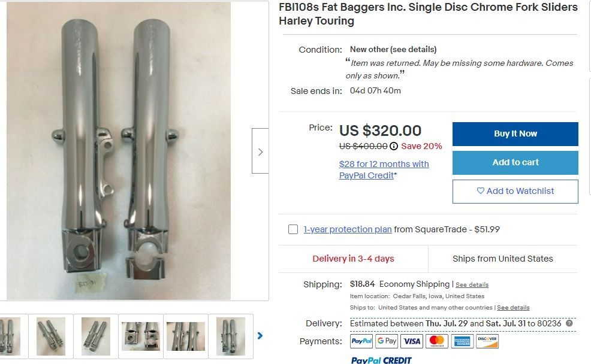
Task: Click the PayPal payment icon
Action: coord(361,341)
